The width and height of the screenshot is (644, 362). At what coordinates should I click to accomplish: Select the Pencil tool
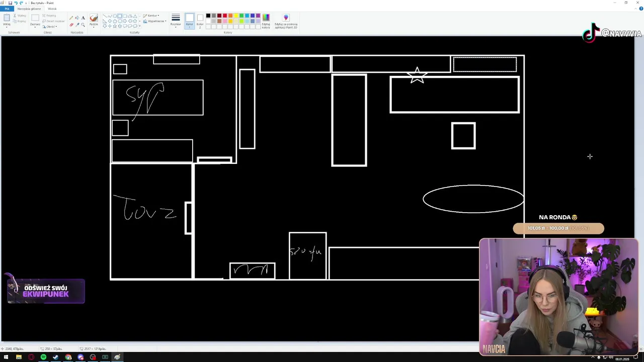click(x=71, y=18)
